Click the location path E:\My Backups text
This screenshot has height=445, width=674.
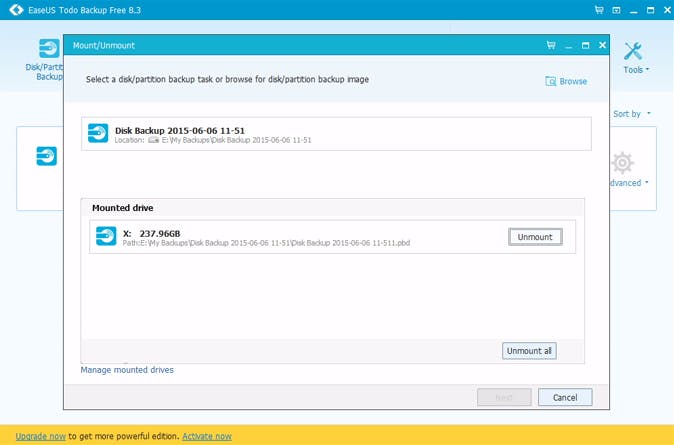(x=236, y=140)
